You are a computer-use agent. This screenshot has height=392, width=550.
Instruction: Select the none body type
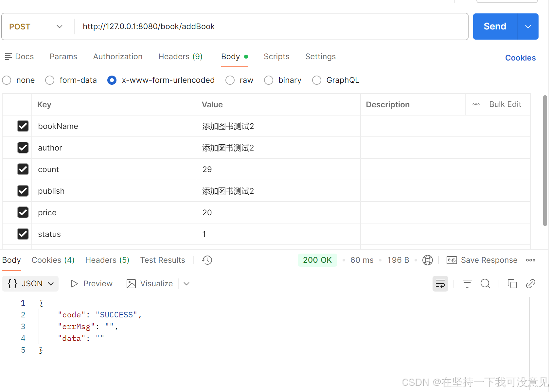[7, 80]
